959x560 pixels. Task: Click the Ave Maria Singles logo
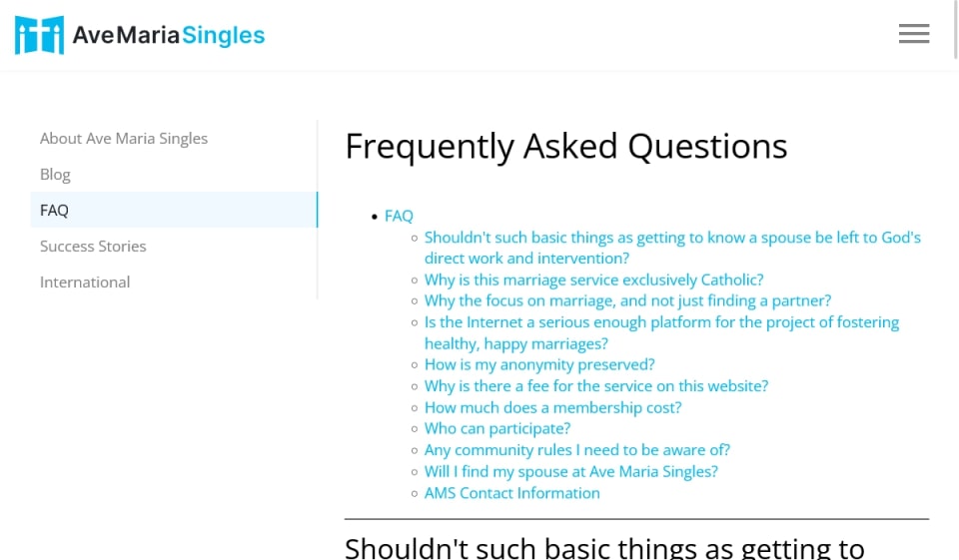pyautogui.click(x=140, y=36)
